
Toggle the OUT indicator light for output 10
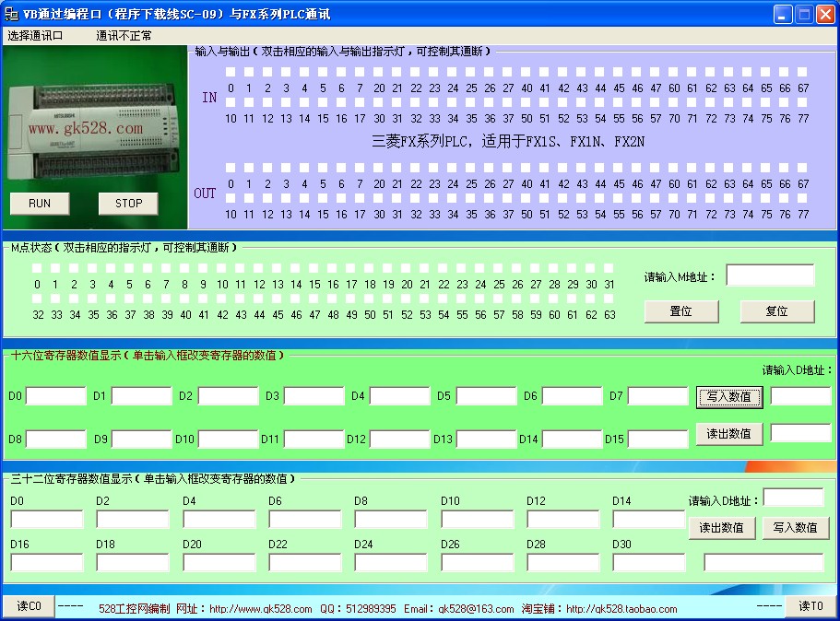[231, 198]
